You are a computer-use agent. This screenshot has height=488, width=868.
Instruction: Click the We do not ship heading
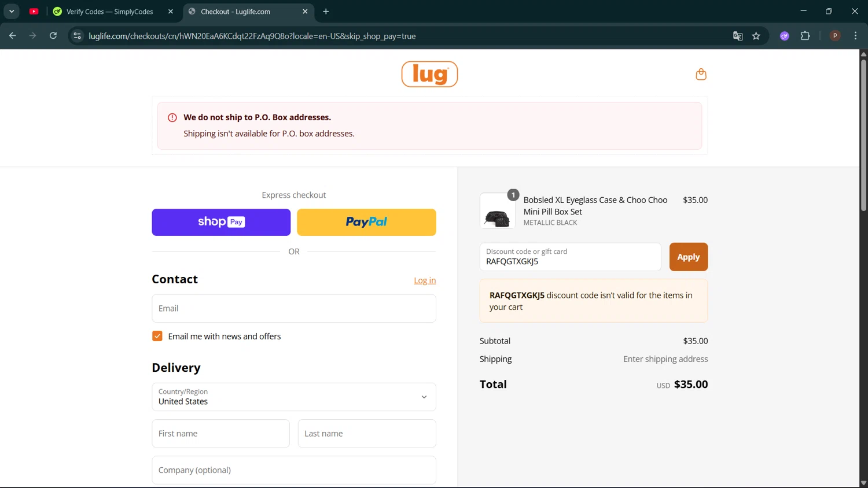pos(258,117)
